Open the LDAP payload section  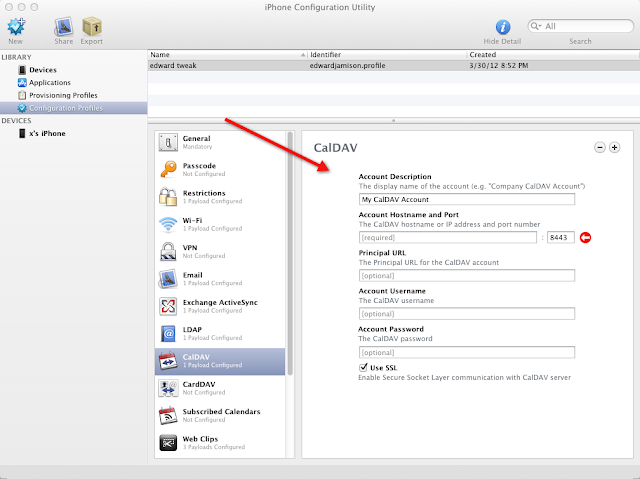220,334
